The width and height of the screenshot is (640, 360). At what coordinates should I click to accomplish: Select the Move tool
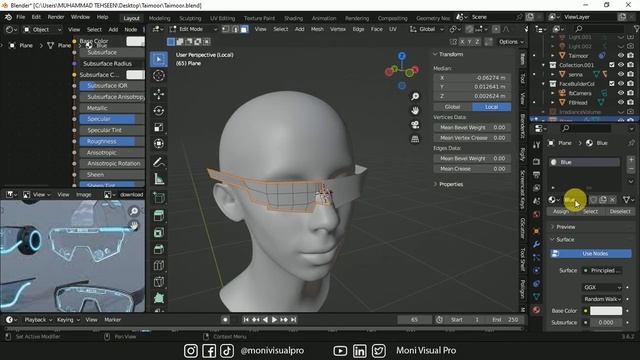[x=159, y=94]
